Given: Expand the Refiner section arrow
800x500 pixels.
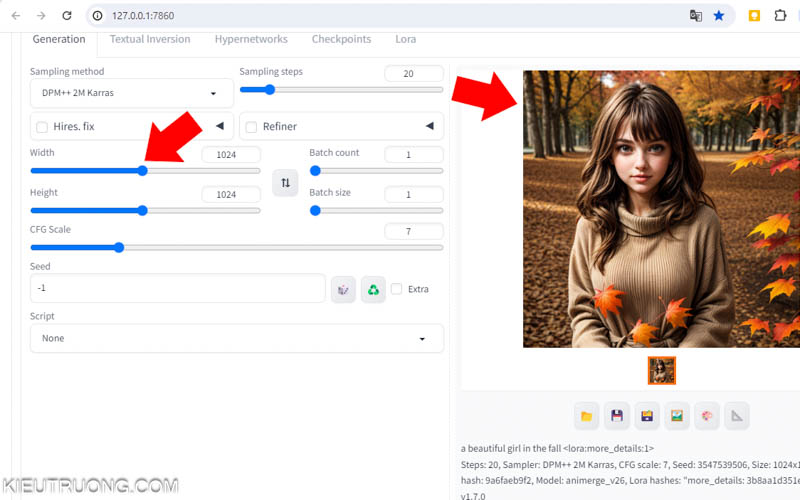Looking at the screenshot, I should (x=430, y=126).
